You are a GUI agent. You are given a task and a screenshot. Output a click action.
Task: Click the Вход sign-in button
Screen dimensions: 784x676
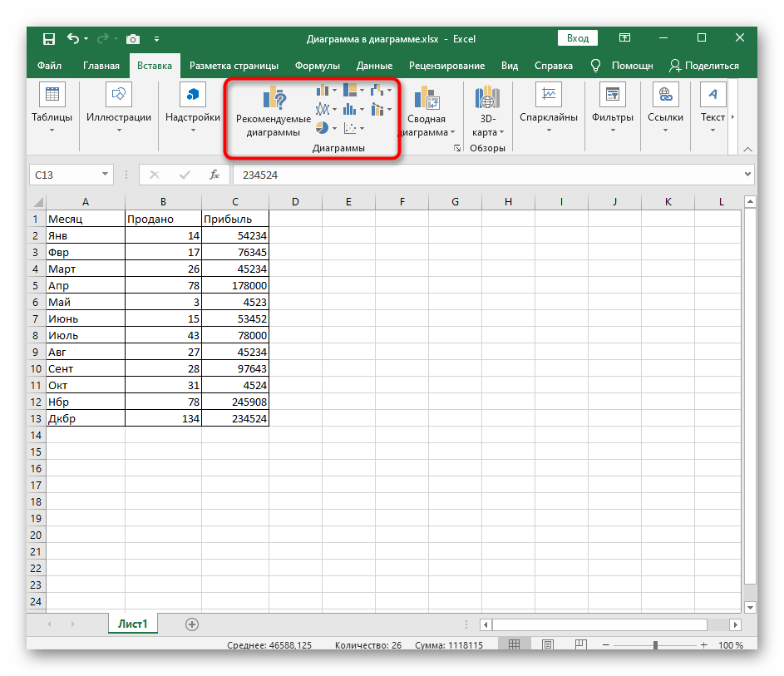click(578, 38)
